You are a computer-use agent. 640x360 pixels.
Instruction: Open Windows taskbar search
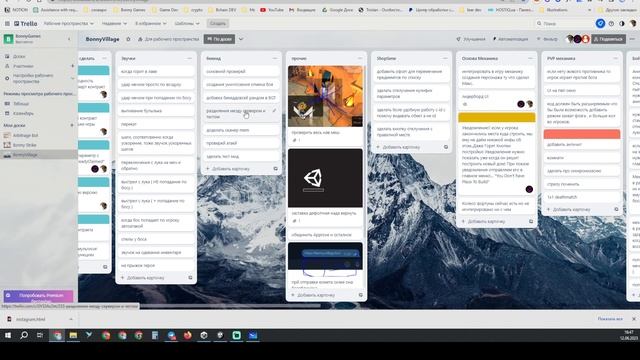click(x=24, y=336)
